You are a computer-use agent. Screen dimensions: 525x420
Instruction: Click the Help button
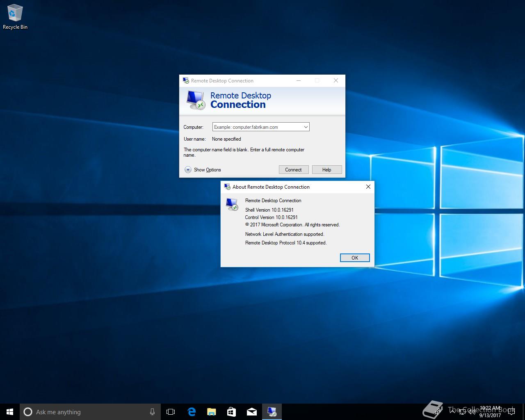coord(326,170)
